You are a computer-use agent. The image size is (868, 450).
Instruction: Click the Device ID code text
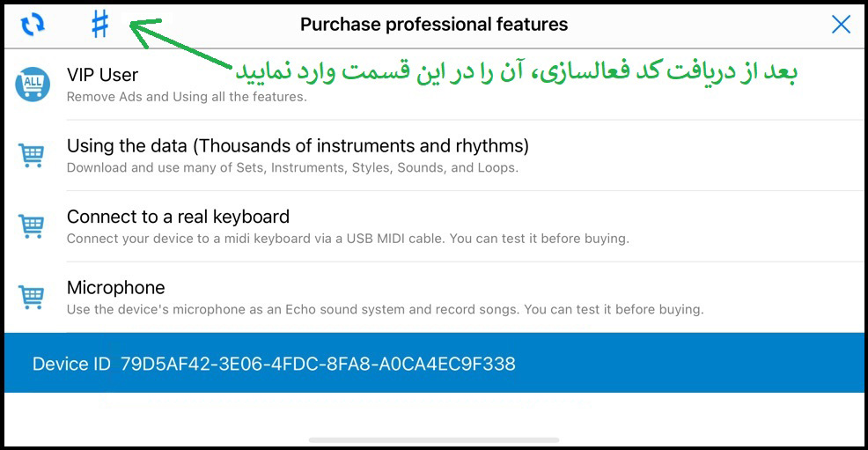point(319,364)
